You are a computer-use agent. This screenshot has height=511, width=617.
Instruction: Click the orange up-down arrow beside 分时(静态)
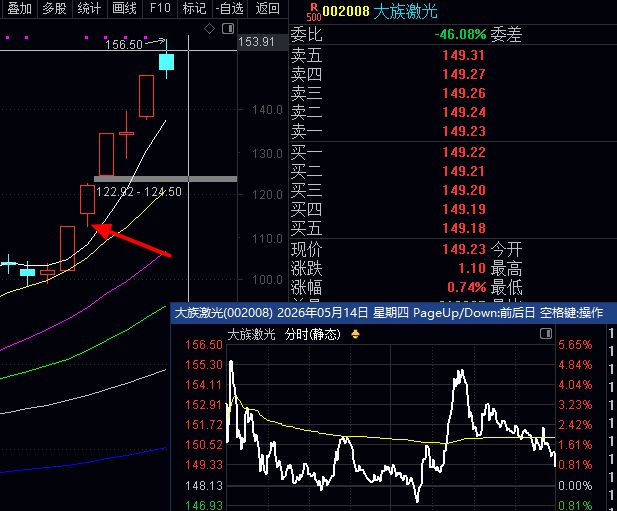pos(355,334)
